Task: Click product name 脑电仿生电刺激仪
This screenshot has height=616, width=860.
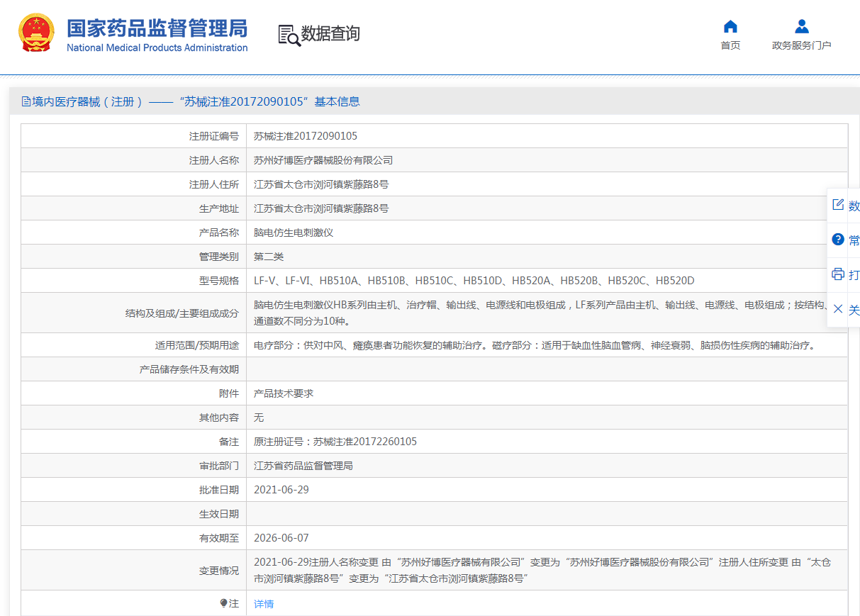Action: [x=294, y=233]
